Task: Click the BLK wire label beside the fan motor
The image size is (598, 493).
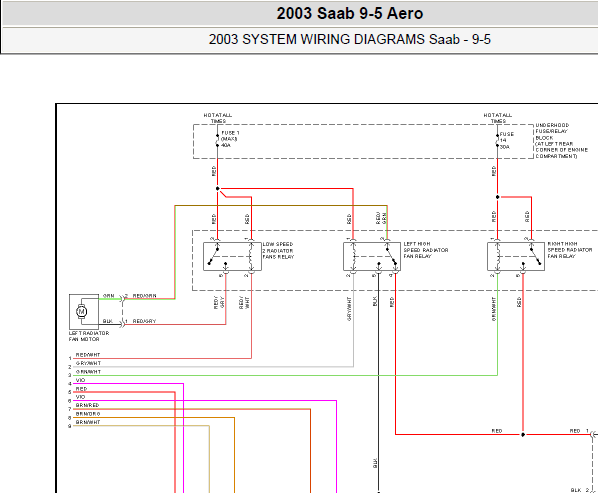Action: (x=108, y=321)
